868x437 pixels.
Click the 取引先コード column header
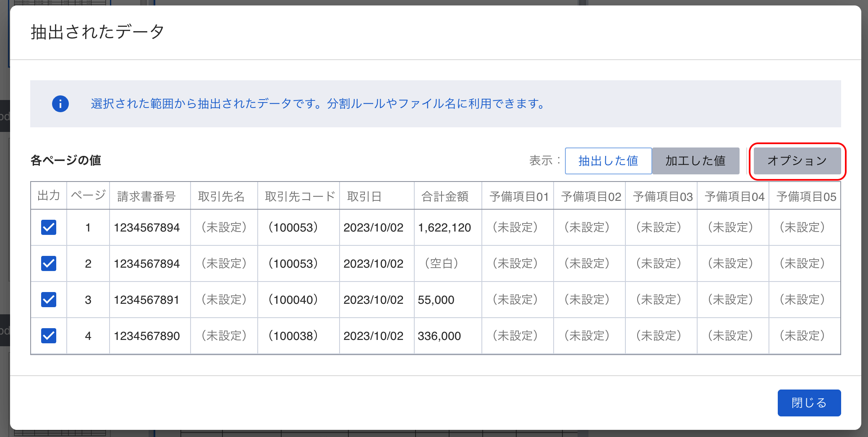(300, 196)
